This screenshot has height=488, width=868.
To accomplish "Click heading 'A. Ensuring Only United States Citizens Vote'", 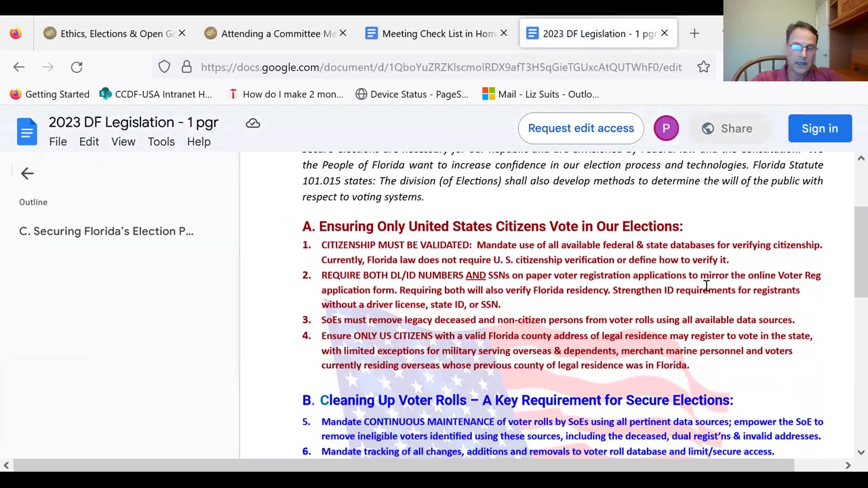I will [x=492, y=226].
